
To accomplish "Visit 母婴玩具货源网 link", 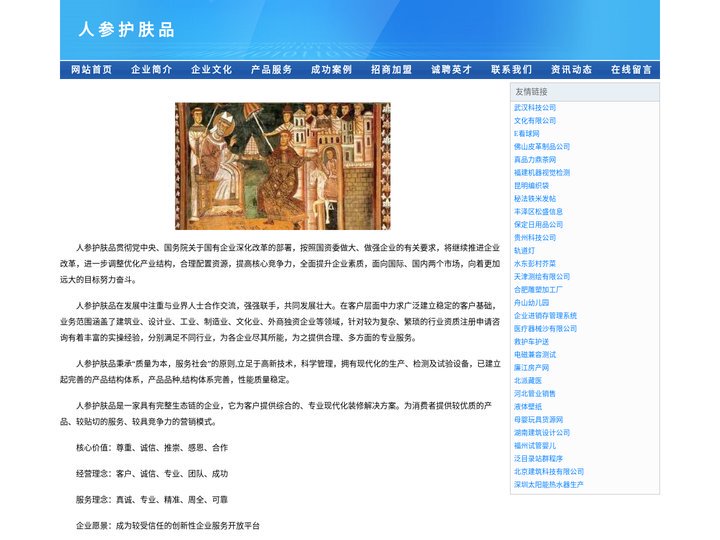I will click(538, 419).
